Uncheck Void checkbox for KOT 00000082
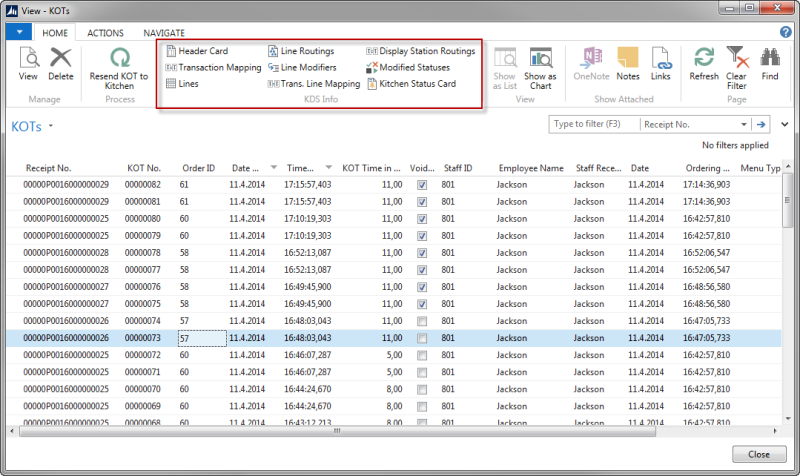The height and width of the screenshot is (476, 800). point(422,185)
